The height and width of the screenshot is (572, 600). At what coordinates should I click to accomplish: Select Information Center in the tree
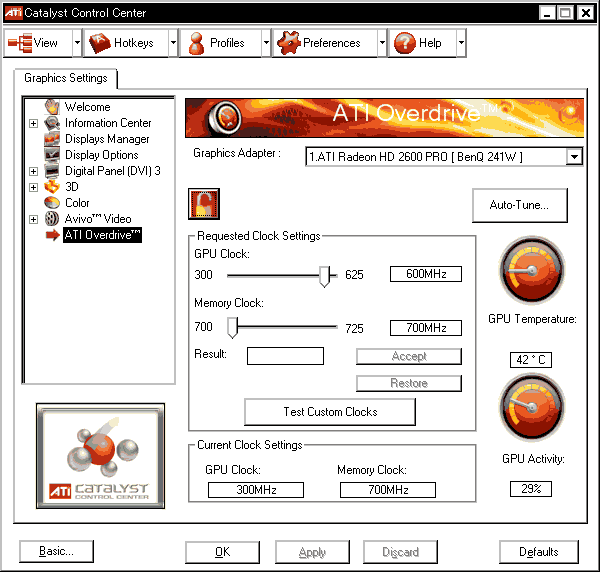click(x=108, y=123)
